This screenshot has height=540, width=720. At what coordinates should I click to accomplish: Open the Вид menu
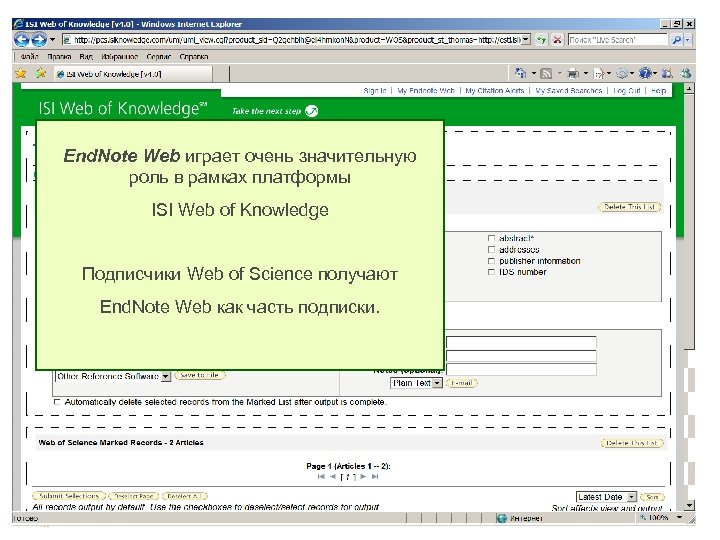point(86,56)
